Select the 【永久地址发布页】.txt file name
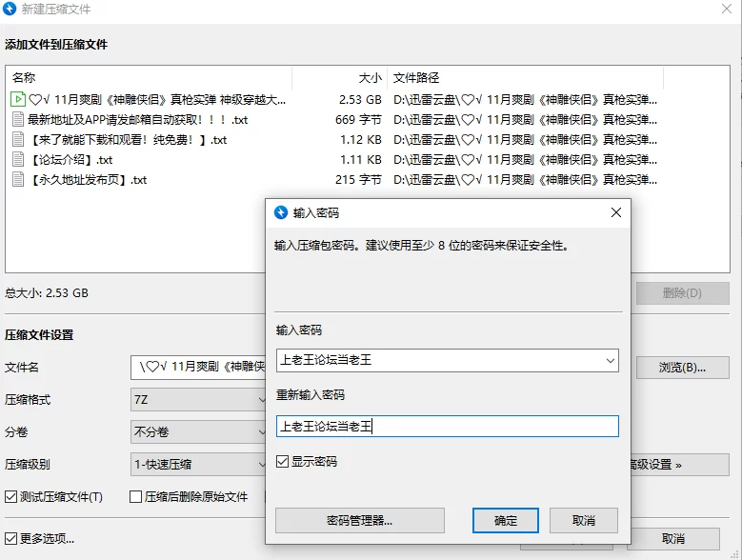The width and height of the screenshot is (742, 560). coord(87,180)
